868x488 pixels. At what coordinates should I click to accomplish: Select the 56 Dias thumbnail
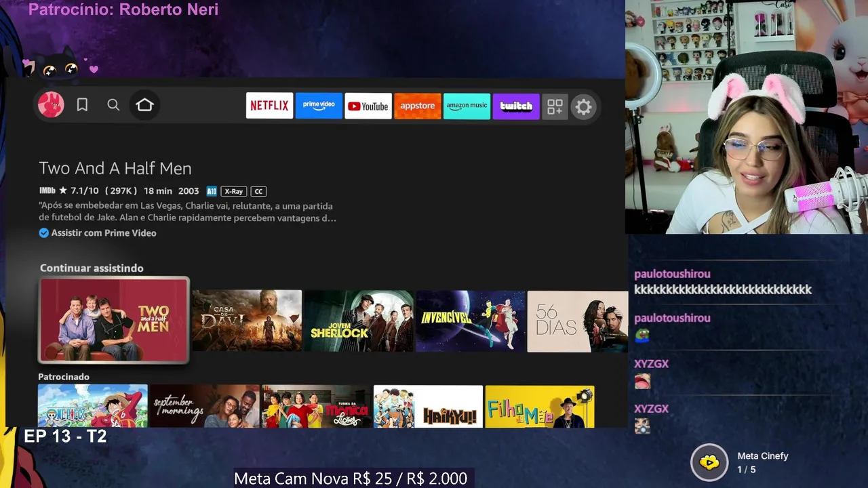point(578,321)
